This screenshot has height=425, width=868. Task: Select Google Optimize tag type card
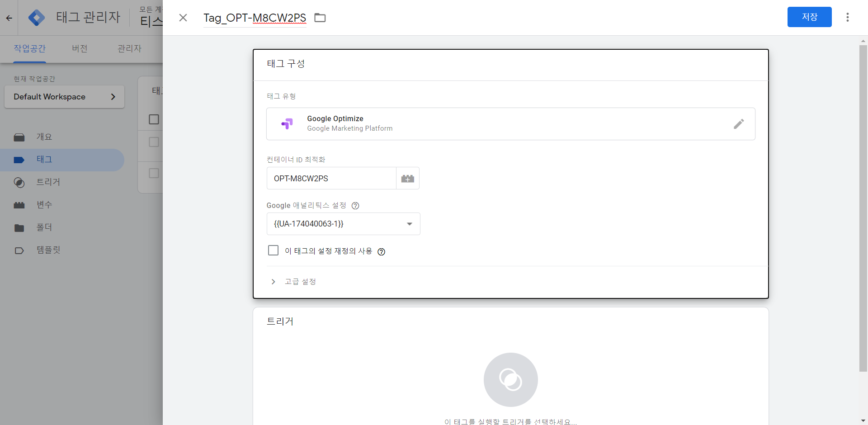(x=511, y=124)
